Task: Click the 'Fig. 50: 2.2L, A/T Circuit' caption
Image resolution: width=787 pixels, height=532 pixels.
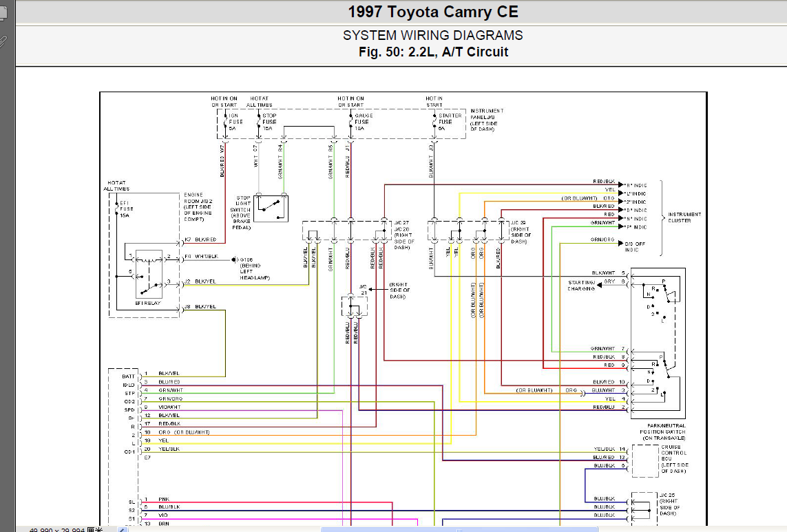Action: 433,52
